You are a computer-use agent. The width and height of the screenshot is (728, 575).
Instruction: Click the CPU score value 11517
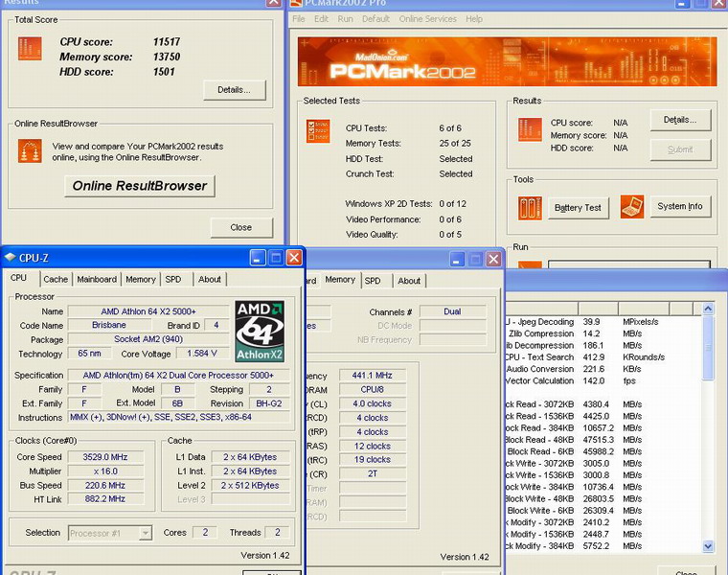167,42
